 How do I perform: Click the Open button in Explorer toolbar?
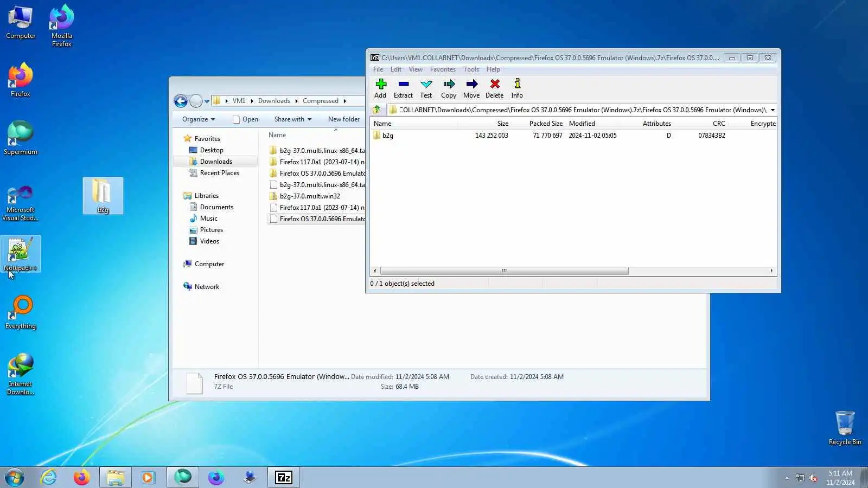245,119
